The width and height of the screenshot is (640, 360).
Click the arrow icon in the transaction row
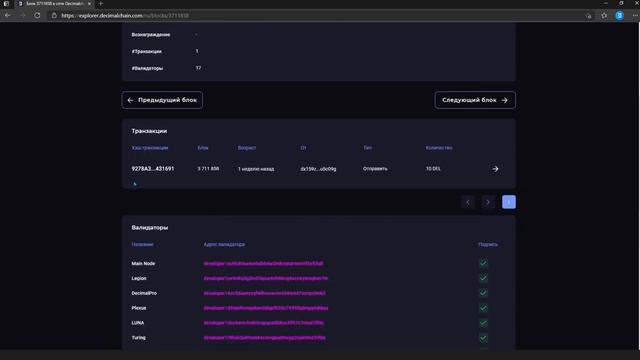[x=495, y=169]
